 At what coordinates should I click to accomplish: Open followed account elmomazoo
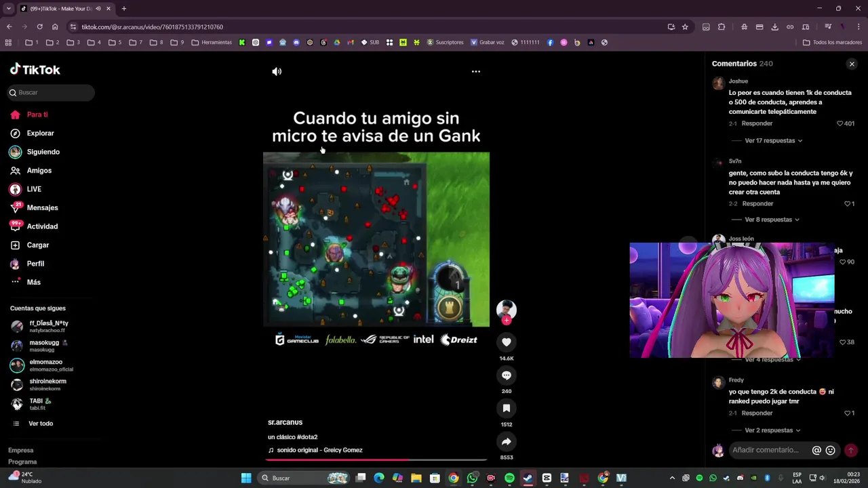46,365
